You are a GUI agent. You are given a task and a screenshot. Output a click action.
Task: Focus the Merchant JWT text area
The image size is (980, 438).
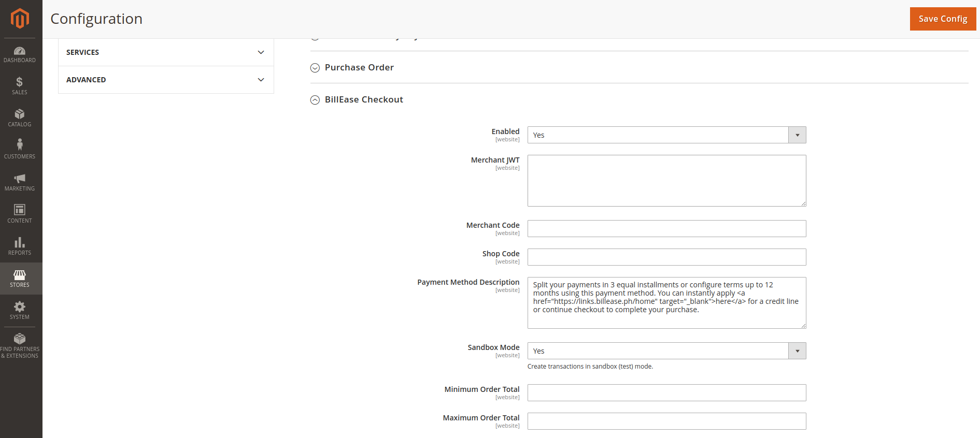[x=666, y=181]
